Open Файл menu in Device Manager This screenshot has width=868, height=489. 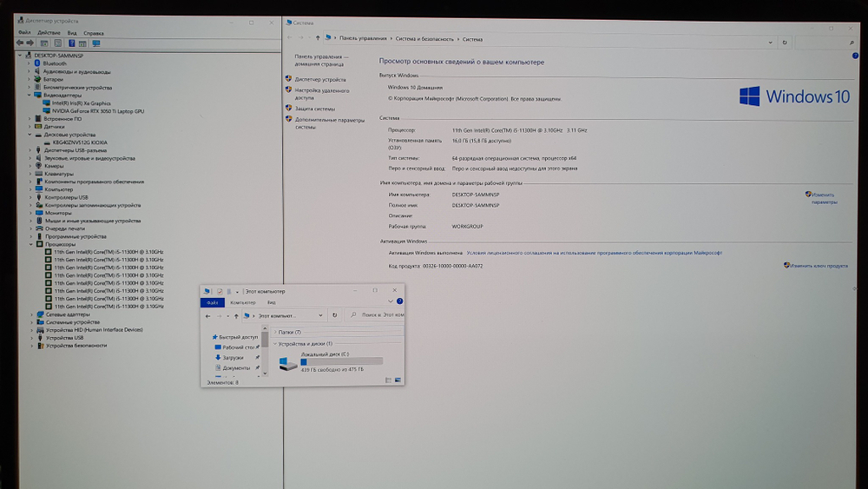click(24, 33)
